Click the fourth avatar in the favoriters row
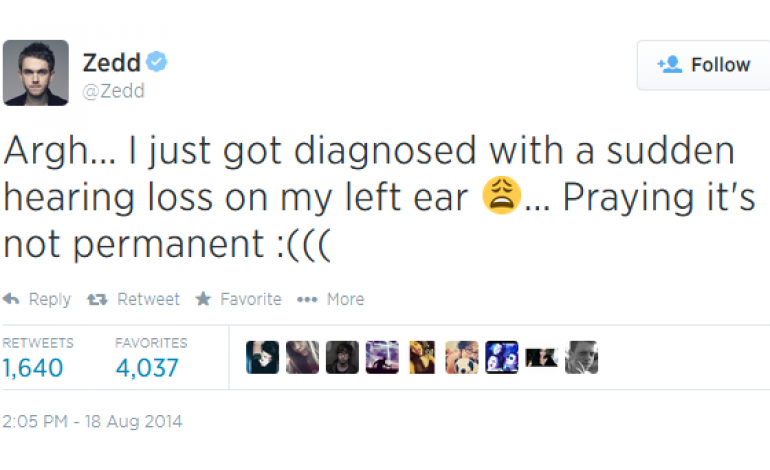Image resolution: width=770 pixels, height=470 pixels. pos(382,357)
